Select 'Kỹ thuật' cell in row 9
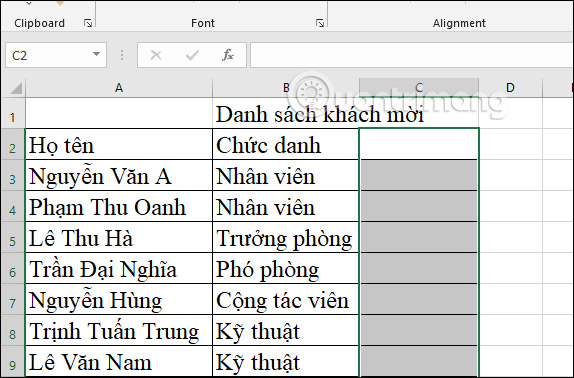This screenshot has height=378, width=574. point(286,362)
